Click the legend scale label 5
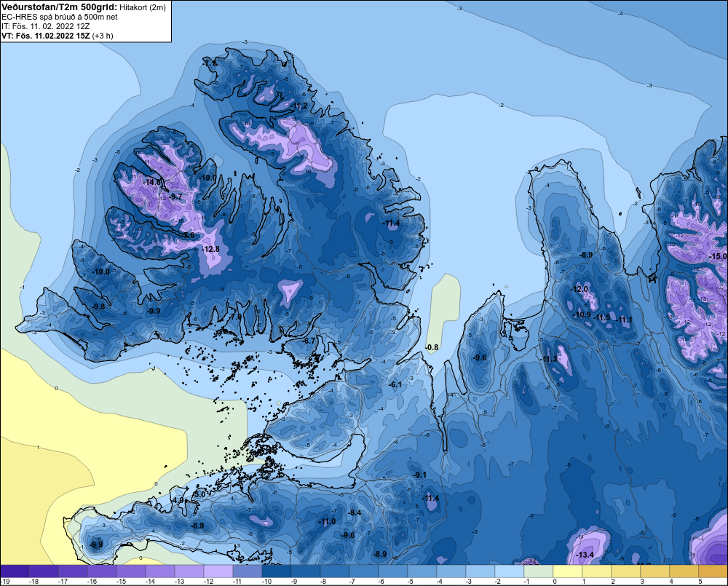This screenshot has width=728, height=586. 700,582
